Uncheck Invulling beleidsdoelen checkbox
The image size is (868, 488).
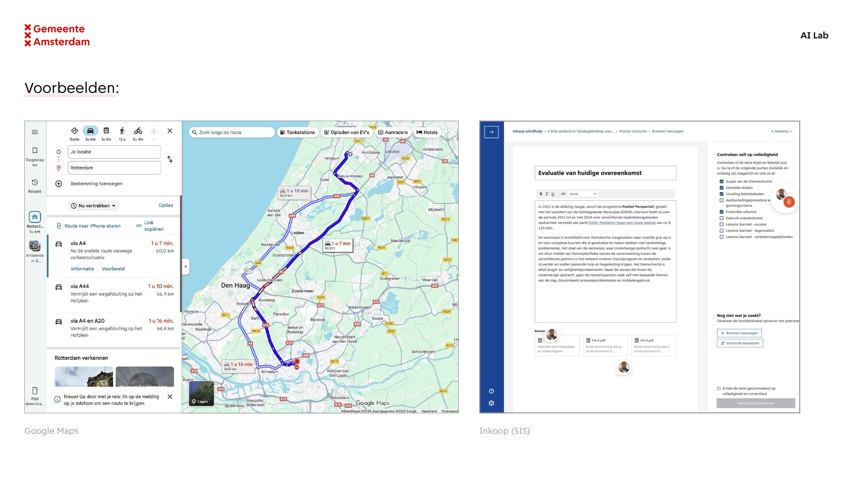(x=722, y=194)
